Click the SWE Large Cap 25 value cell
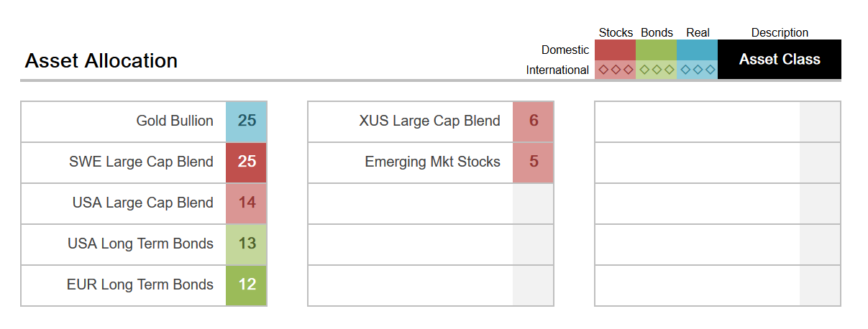The width and height of the screenshot is (868, 329). (x=247, y=162)
